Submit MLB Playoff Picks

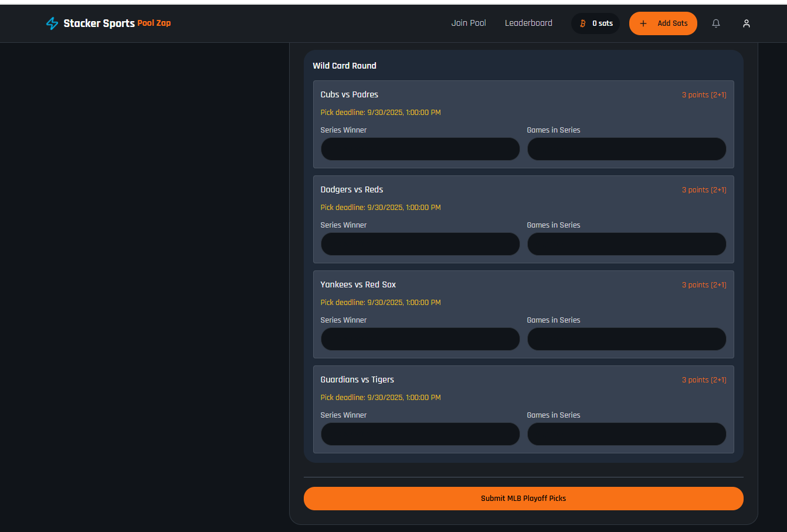(x=524, y=499)
